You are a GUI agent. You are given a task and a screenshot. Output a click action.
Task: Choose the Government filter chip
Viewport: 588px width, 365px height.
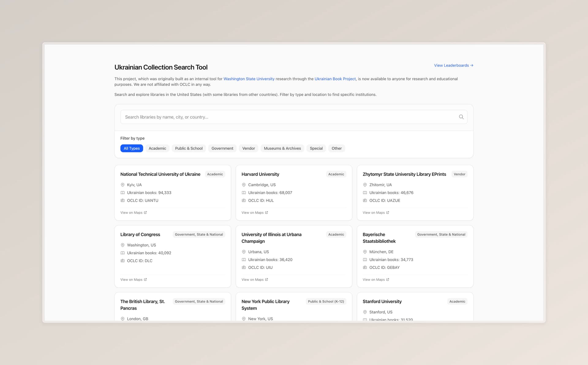[x=222, y=148]
